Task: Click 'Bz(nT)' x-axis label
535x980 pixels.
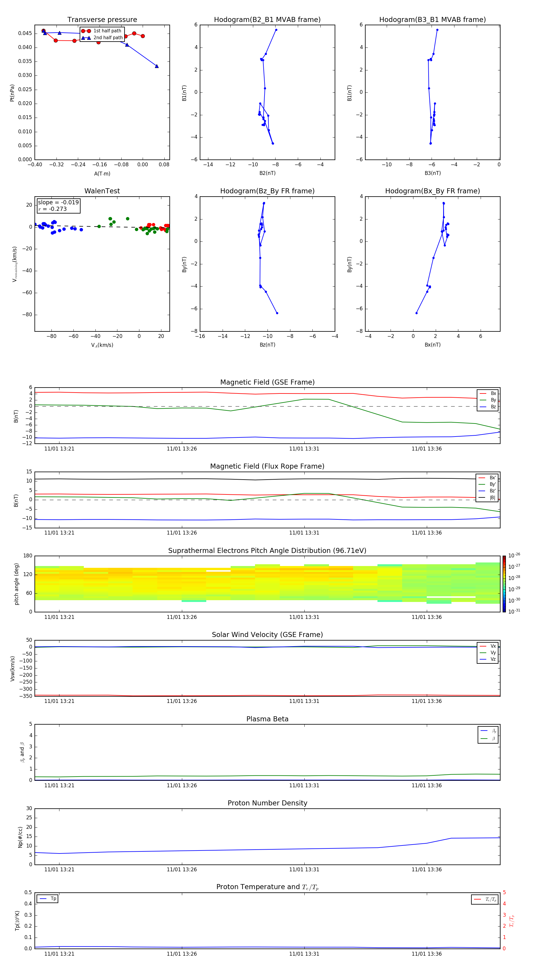Action: click(267, 345)
